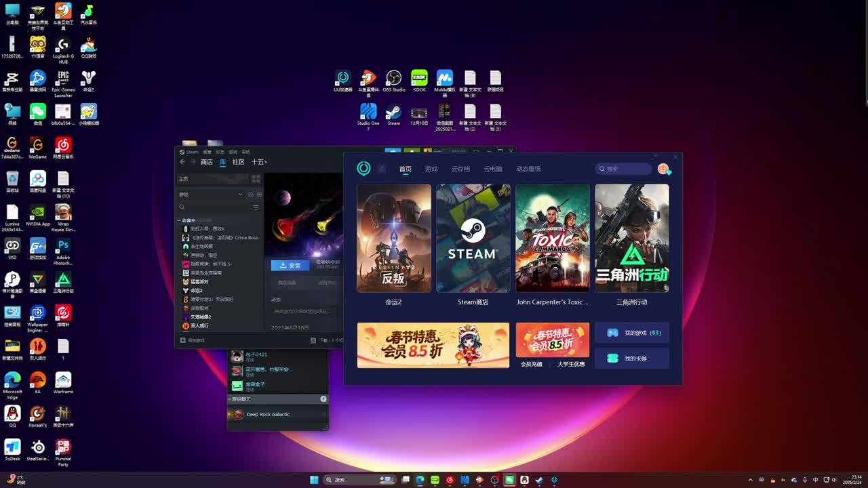
Task: Expand the Steam games category dropdown
Action: click(x=240, y=195)
